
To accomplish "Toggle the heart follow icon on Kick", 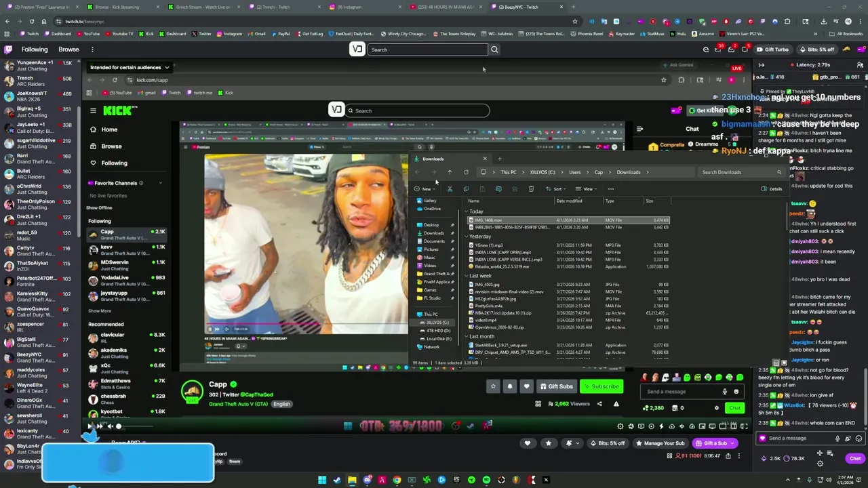I will click(526, 386).
